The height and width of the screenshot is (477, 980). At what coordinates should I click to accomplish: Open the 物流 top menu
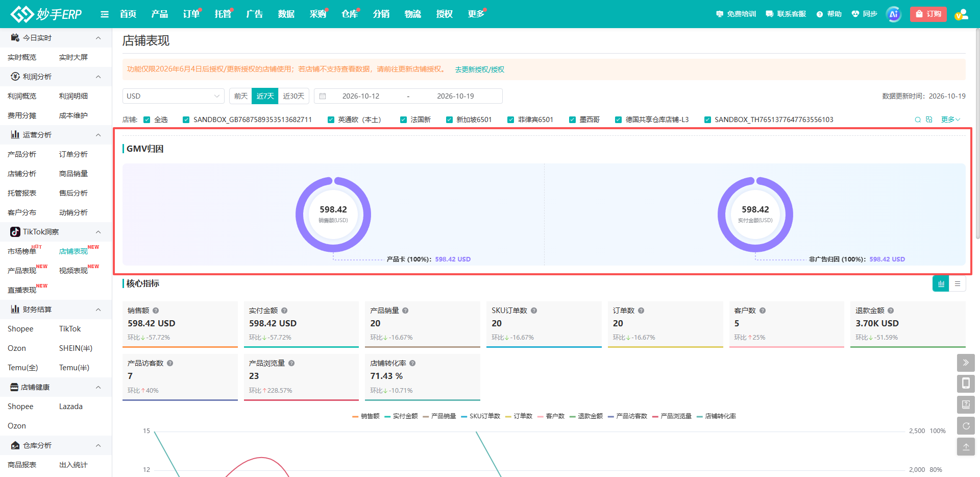click(412, 14)
